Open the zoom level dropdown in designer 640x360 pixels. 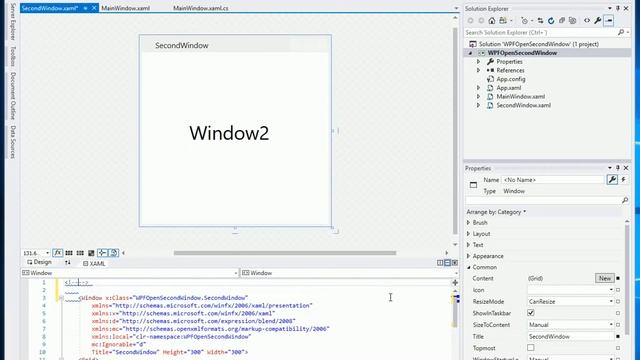(x=47, y=253)
